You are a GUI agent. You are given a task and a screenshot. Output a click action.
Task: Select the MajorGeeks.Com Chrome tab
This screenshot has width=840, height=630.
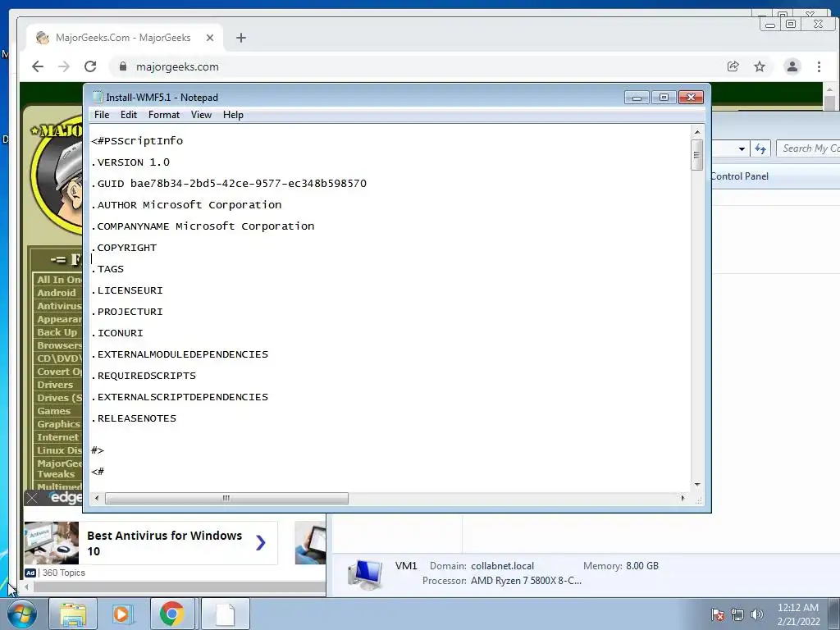(x=123, y=38)
